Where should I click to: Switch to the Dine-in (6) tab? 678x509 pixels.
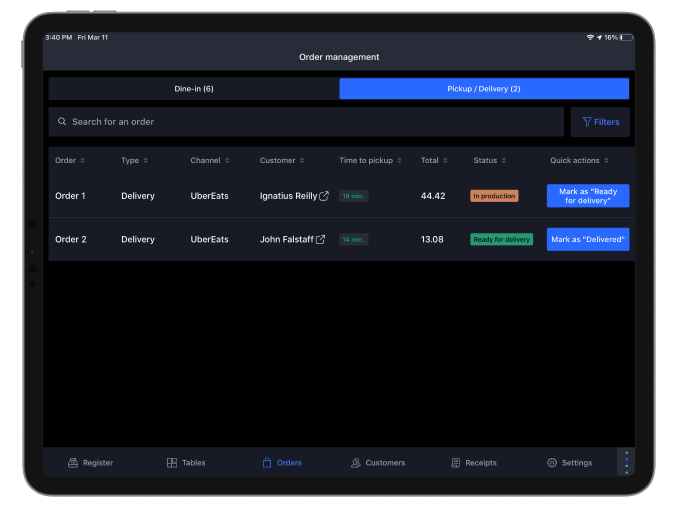click(194, 89)
